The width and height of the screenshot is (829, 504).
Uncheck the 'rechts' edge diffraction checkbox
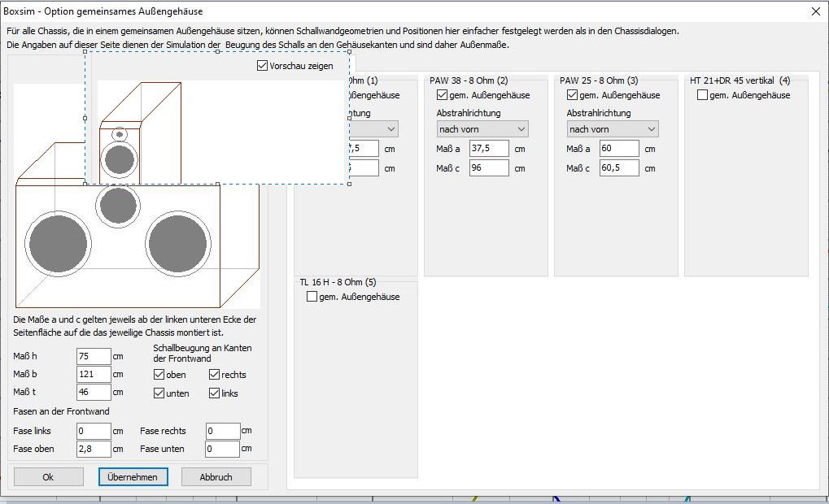pyautogui.click(x=215, y=375)
